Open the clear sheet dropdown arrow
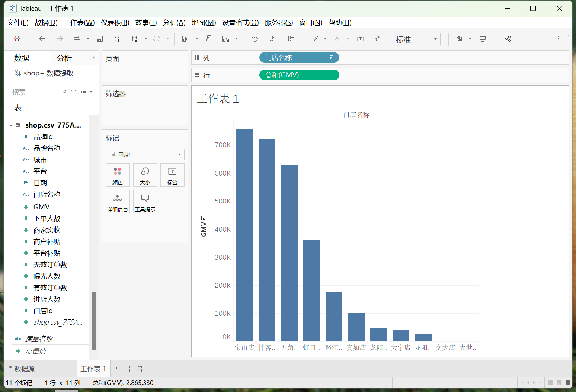 pyautogui.click(x=236, y=39)
